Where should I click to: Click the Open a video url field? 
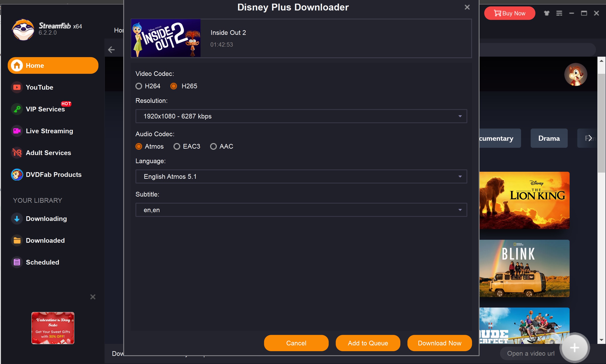tap(530, 354)
